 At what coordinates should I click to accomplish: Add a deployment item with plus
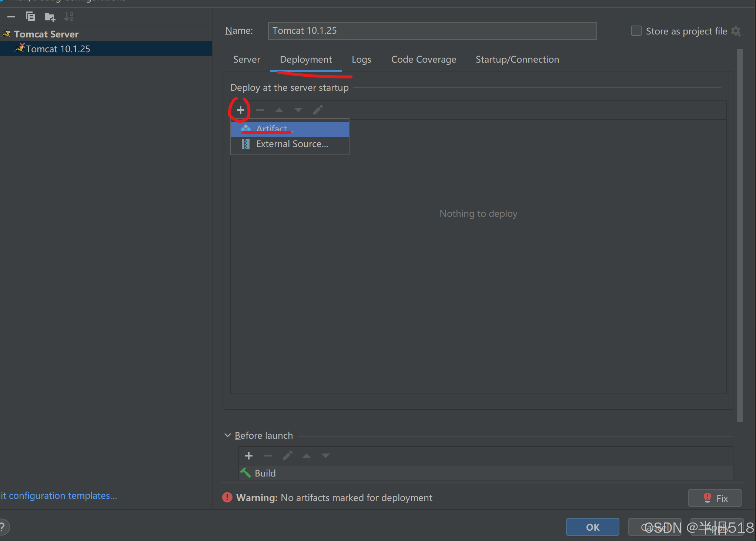tap(241, 110)
